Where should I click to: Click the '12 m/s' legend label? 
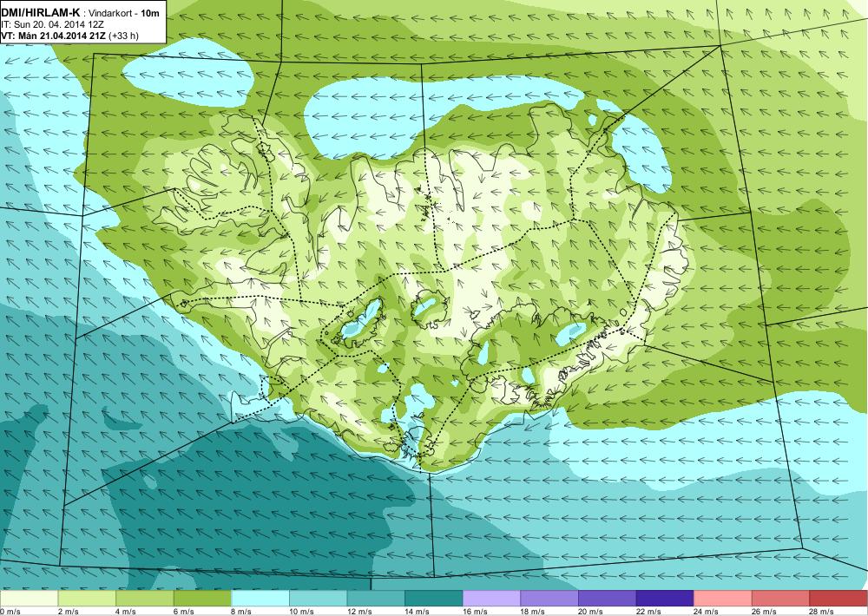[x=359, y=612]
